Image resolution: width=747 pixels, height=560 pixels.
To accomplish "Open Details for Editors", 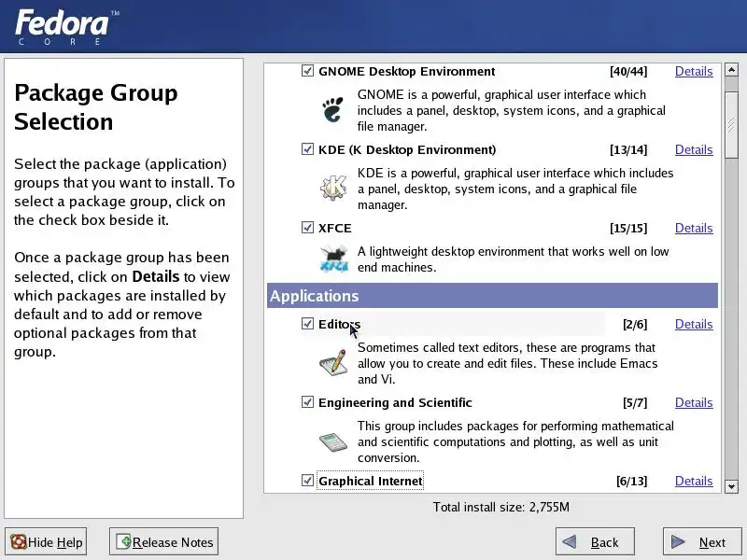I will 694,324.
